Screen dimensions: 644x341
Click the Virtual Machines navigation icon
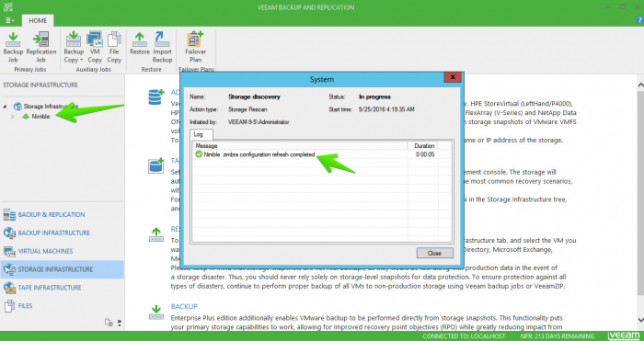click(x=9, y=251)
